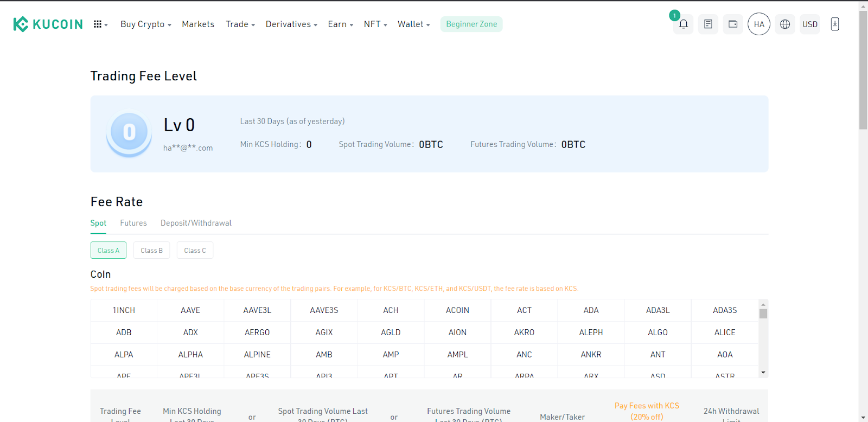Viewport: 868px width, 422px height.
Task: Select the AAVE3S coin cell
Action: click(x=324, y=310)
